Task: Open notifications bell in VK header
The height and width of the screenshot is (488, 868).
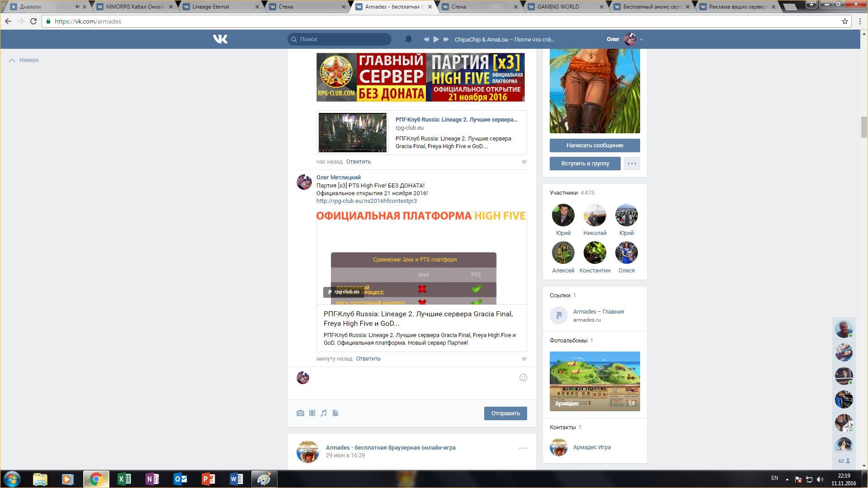Action: click(408, 39)
